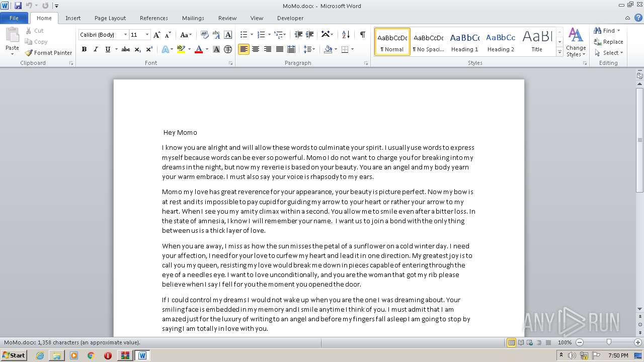Screen dimensions: 644x362
Task: Click Character Shading icon
Action: pos(216,49)
